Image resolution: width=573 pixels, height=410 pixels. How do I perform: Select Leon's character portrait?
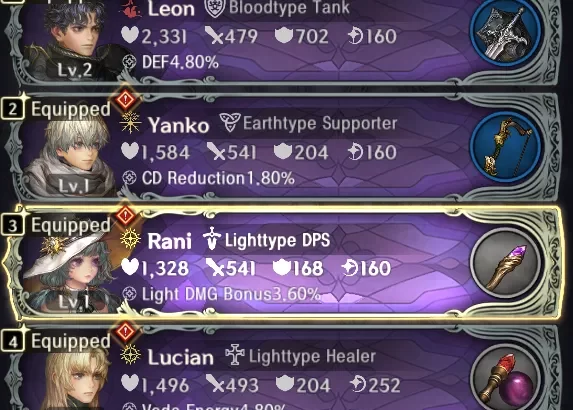[x=69, y=40]
